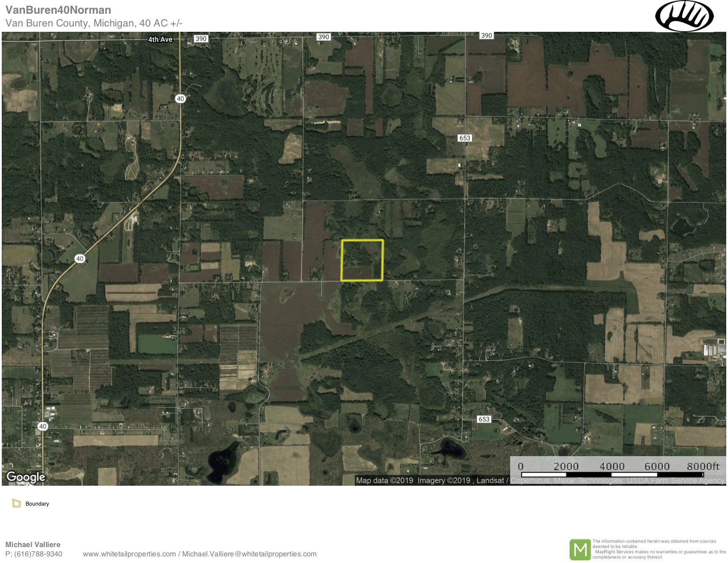Click the upper 653 road shield
The height and width of the screenshot is (563, 728).
point(465,138)
